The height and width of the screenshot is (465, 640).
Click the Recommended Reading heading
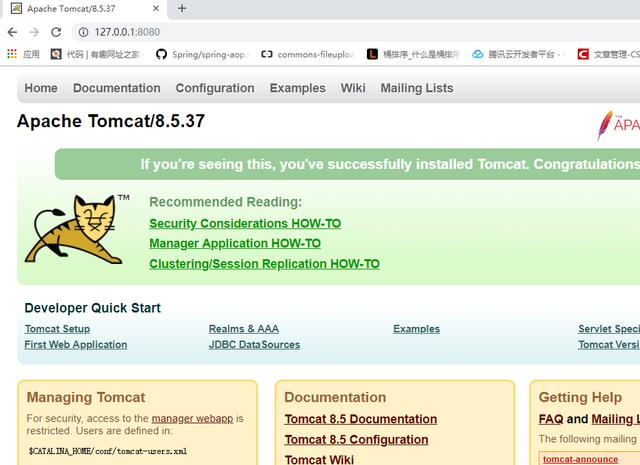pos(226,202)
